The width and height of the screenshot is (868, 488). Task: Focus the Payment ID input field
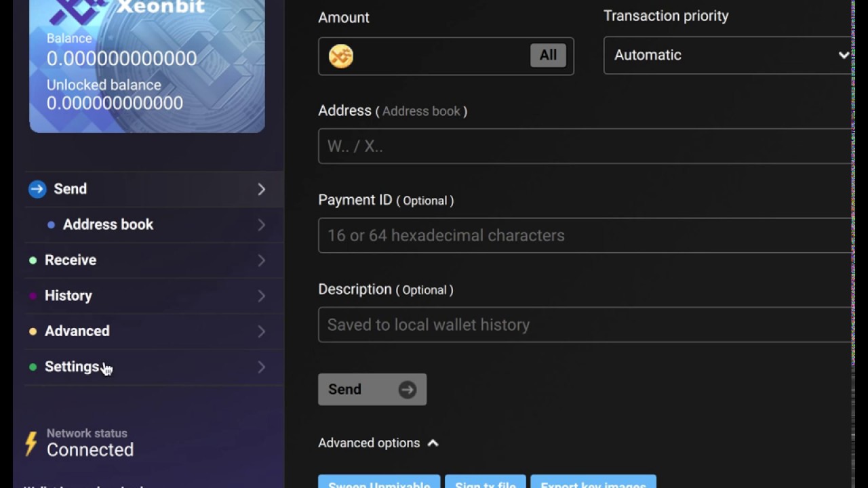pyautogui.click(x=587, y=235)
